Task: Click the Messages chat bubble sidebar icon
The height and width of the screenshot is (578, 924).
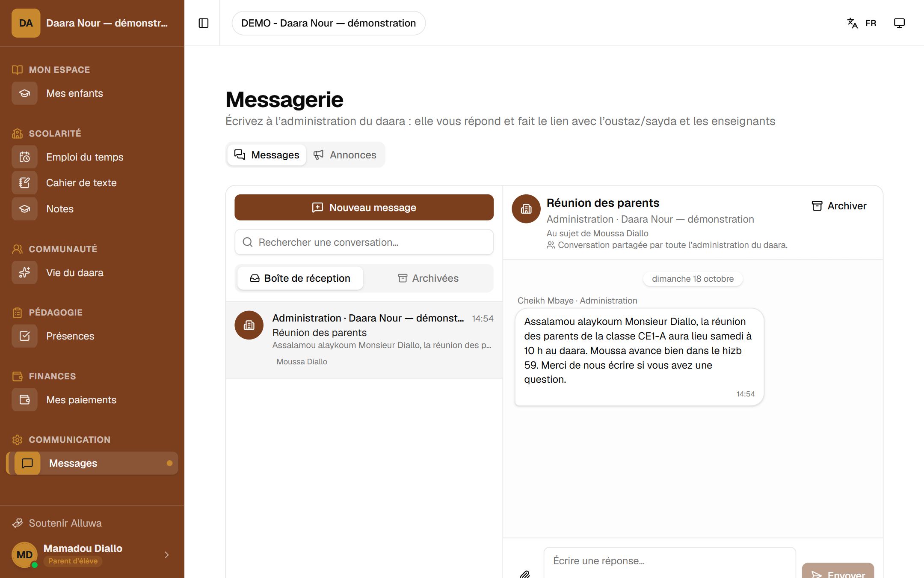Action: point(27,463)
